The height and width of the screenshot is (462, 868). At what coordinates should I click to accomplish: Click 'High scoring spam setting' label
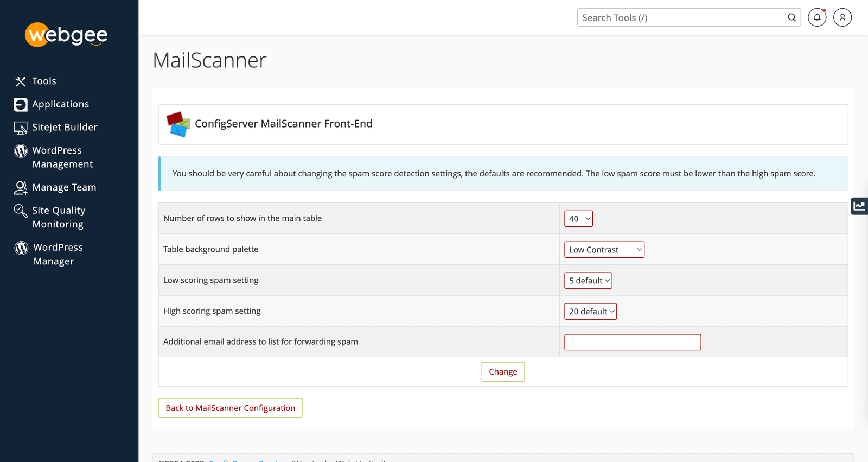[x=212, y=311]
